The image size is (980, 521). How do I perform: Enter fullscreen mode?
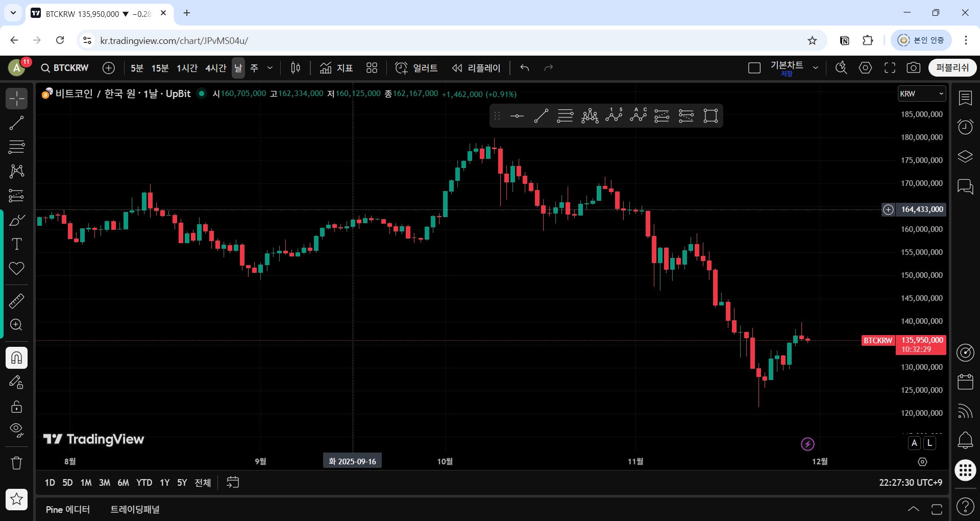click(x=890, y=68)
